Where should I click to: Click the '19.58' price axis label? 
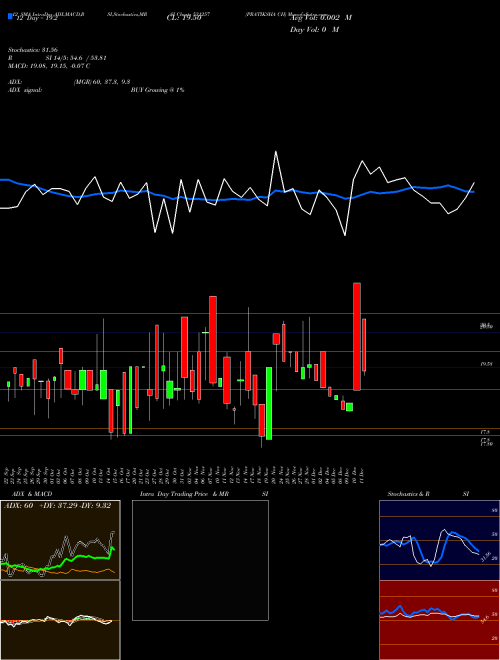coord(487,364)
